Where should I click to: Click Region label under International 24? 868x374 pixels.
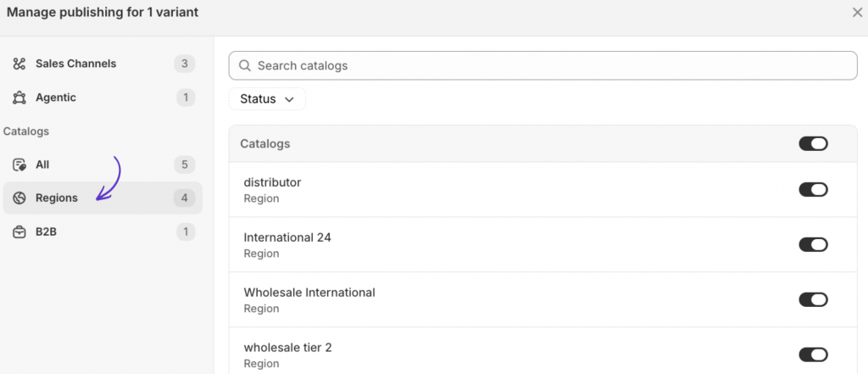pyautogui.click(x=261, y=254)
